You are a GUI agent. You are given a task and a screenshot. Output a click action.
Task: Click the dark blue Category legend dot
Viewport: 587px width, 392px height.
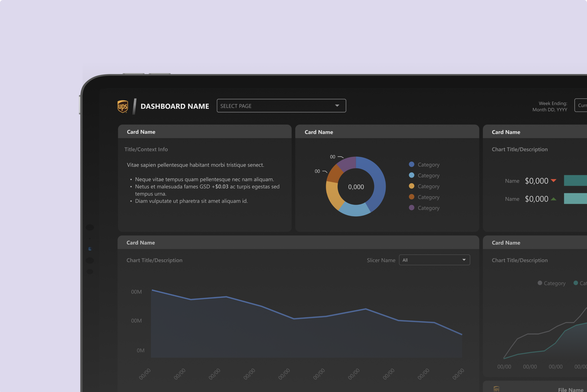(x=411, y=164)
